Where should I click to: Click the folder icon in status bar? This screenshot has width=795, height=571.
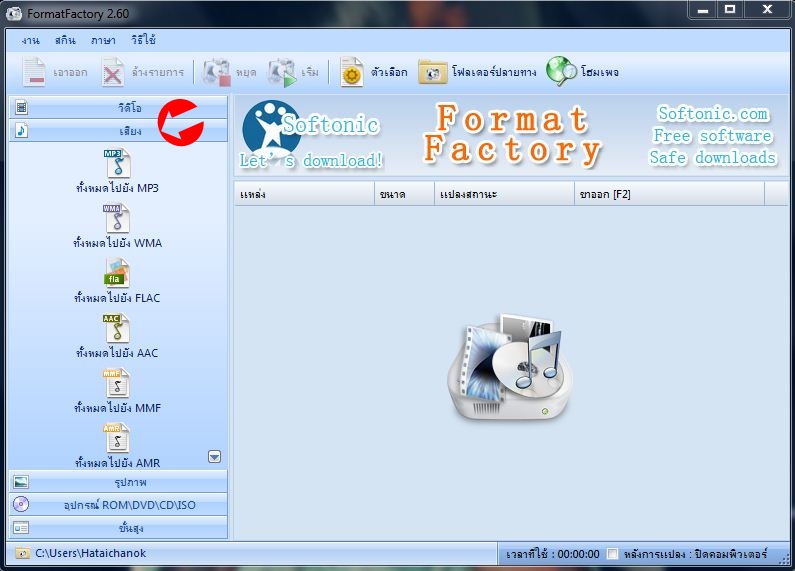coord(22,553)
